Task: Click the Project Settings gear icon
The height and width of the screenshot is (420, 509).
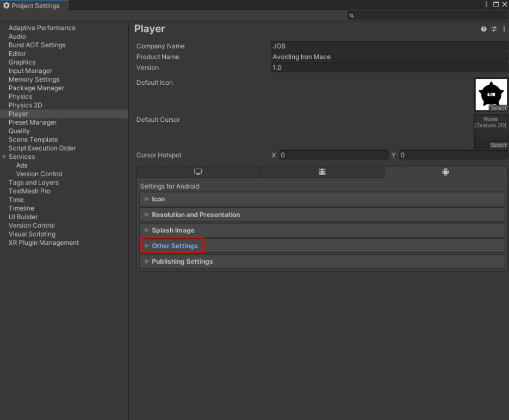Action: (6, 5)
